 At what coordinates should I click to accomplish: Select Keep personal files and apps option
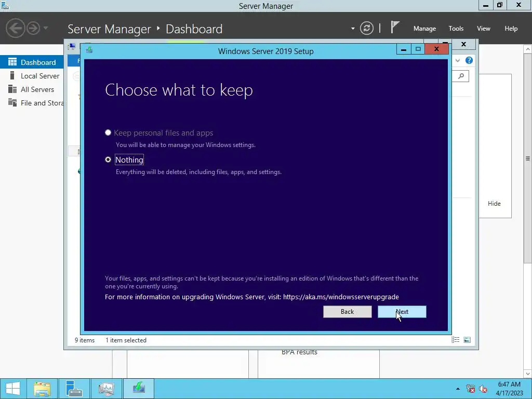point(108,132)
